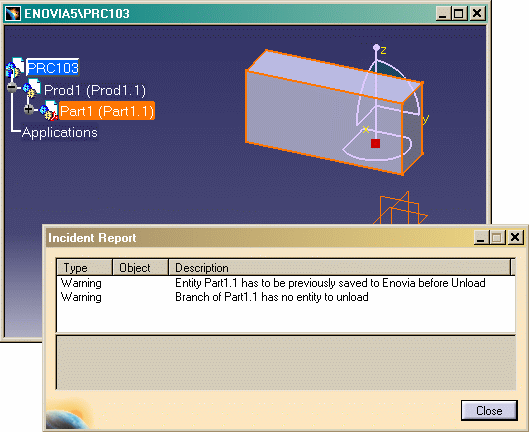Image resolution: width=529 pixels, height=432 pixels.
Task: Click the Prod1 product icon in tree
Action: click(x=32, y=88)
